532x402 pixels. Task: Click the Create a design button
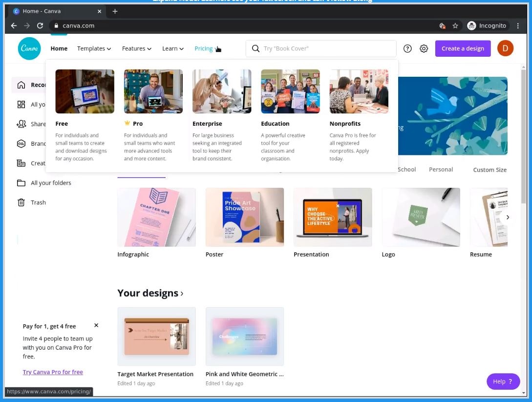(463, 48)
